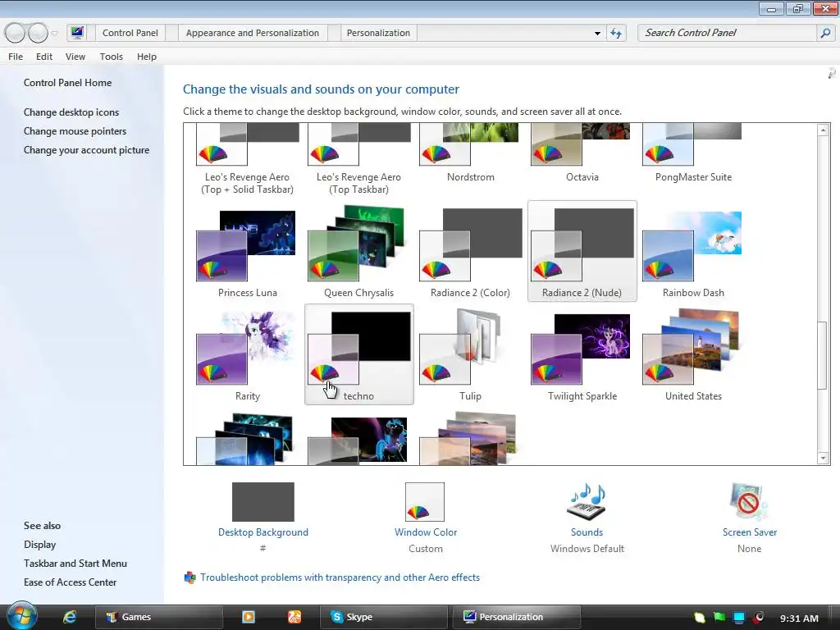The width and height of the screenshot is (840, 630).
Task: Open the recent pages dropdown arrow
Action: [54, 33]
